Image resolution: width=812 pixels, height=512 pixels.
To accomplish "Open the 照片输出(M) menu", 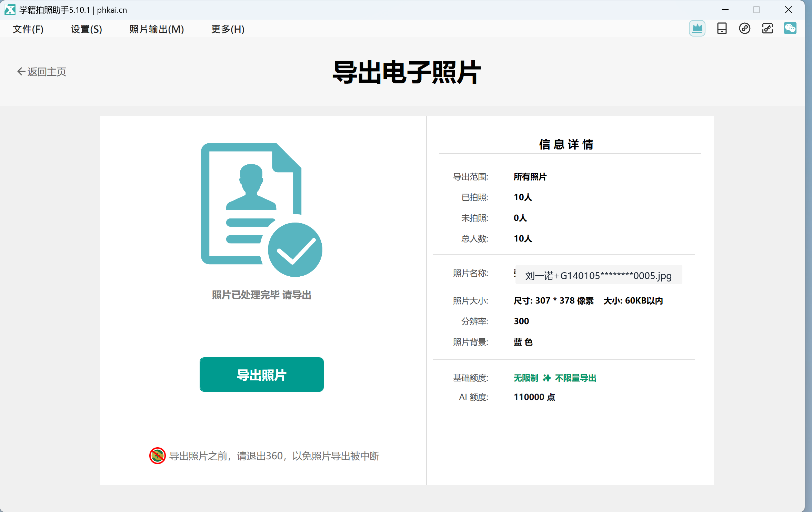I will point(157,29).
